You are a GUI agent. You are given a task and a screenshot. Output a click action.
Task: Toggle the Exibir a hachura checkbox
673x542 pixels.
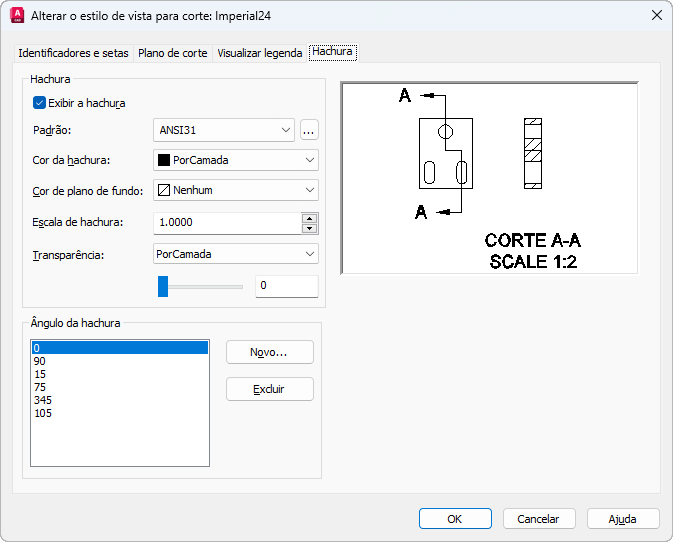point(40,102)
